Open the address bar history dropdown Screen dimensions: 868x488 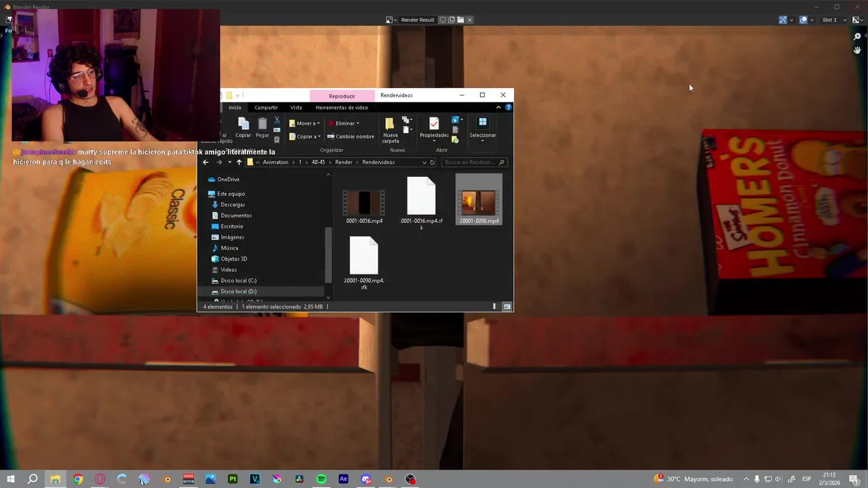425,162
